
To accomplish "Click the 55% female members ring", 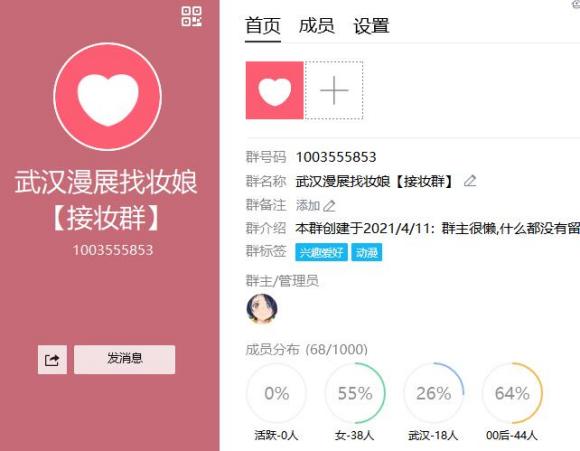I will coord(355,393).
